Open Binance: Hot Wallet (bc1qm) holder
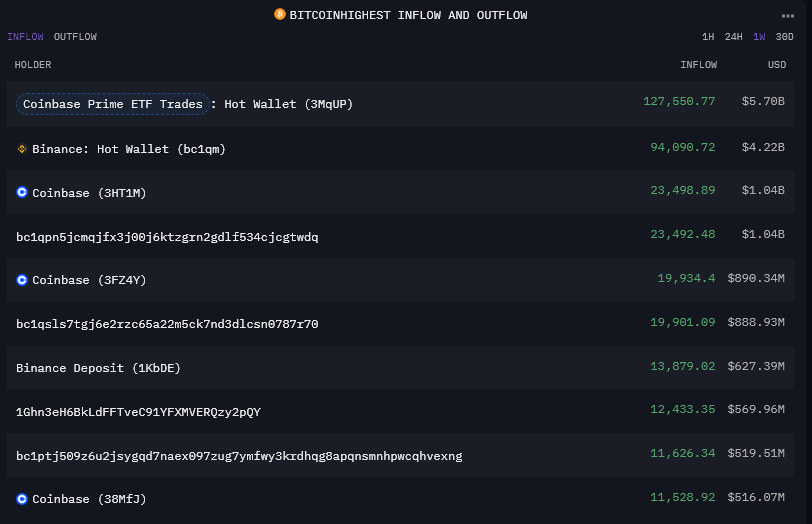Viewport: 812px width, 524px height. coord(129,149)
